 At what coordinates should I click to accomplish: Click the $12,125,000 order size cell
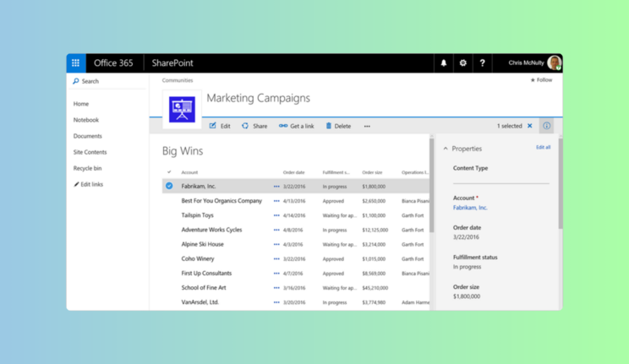(x=375, y=230)
